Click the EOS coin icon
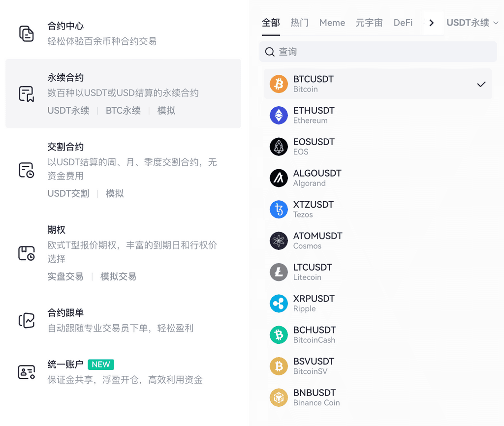This screenshot has height=426, width=504. [x=279, y=147]
